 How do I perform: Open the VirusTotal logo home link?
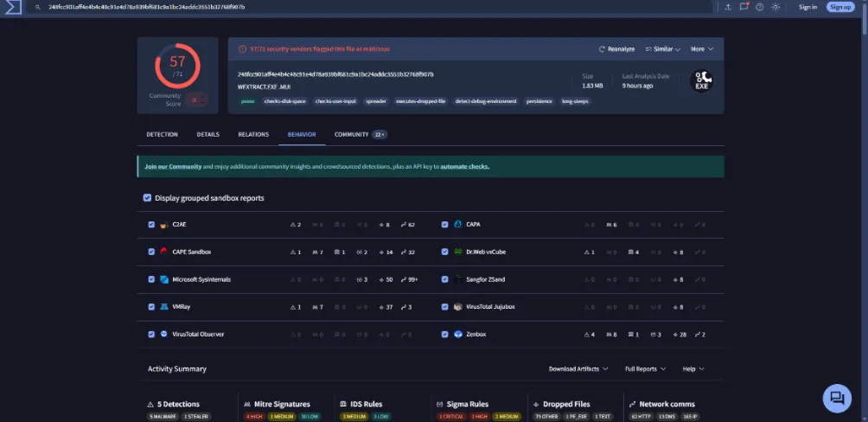point(12,7)
